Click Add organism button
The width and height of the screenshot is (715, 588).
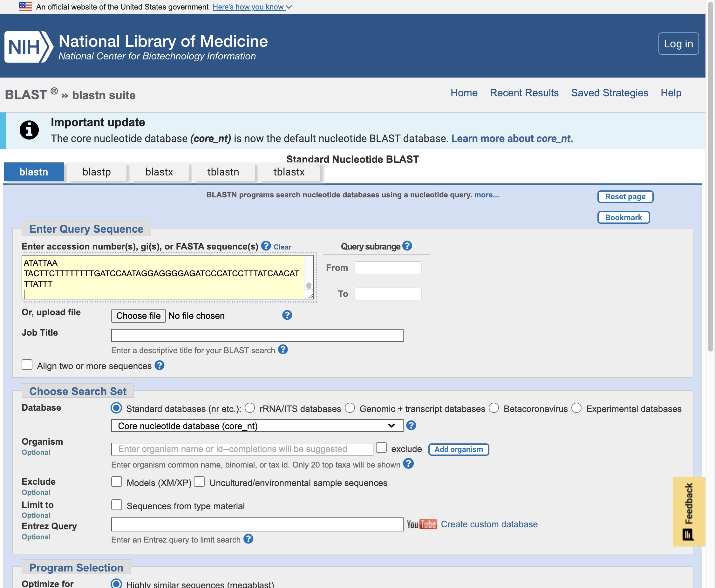coord(459,449)
